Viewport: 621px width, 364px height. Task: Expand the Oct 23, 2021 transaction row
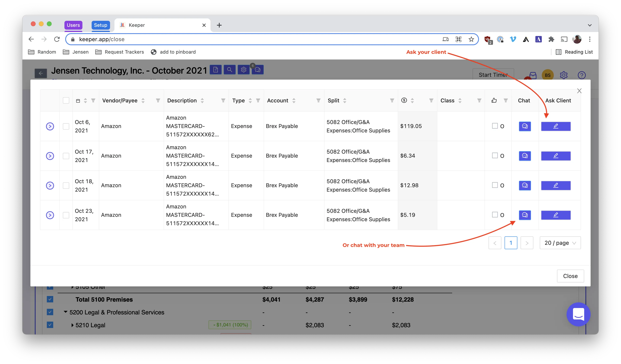point(50,215)
